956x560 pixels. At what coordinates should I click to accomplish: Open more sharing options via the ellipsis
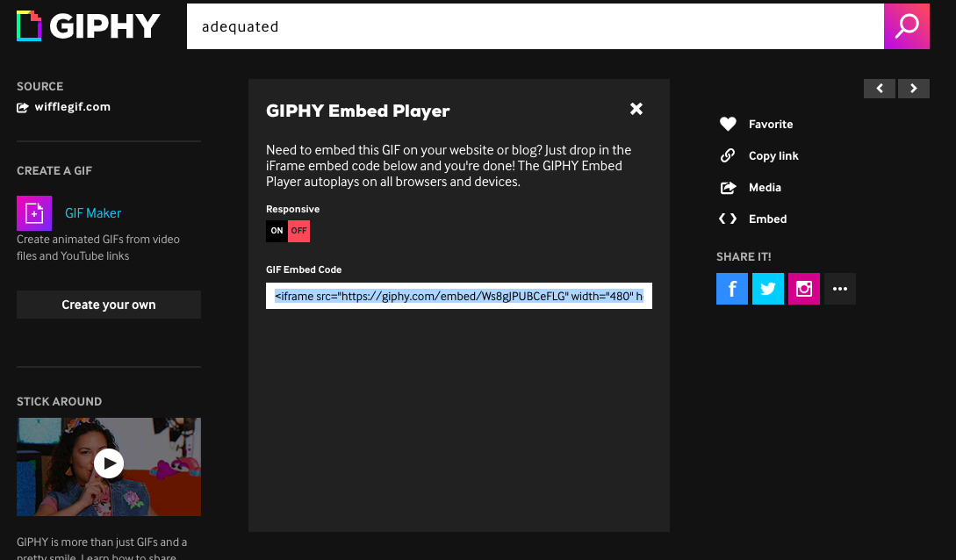pos(840,289)
